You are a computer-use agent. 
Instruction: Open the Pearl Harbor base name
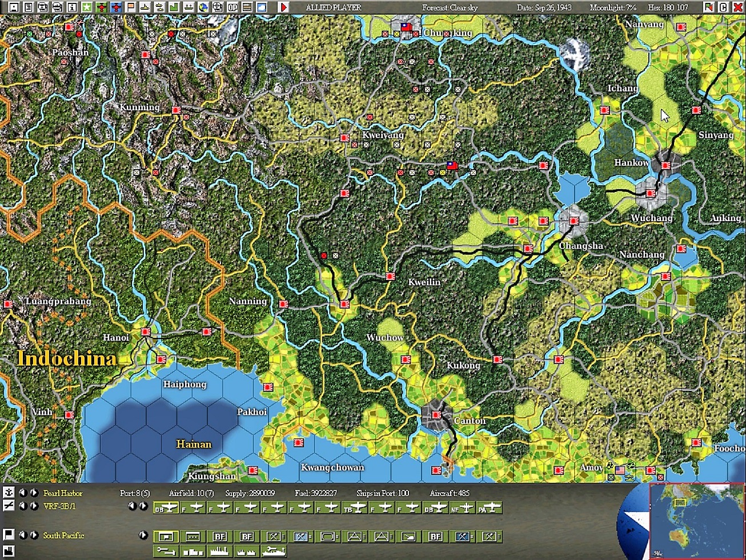(63, 493)
